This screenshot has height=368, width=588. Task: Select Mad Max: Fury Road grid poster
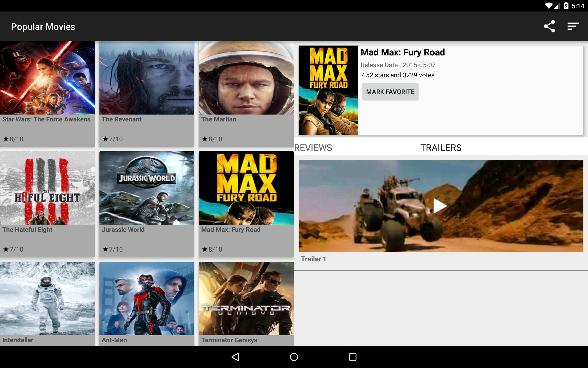tap(246, 188)
